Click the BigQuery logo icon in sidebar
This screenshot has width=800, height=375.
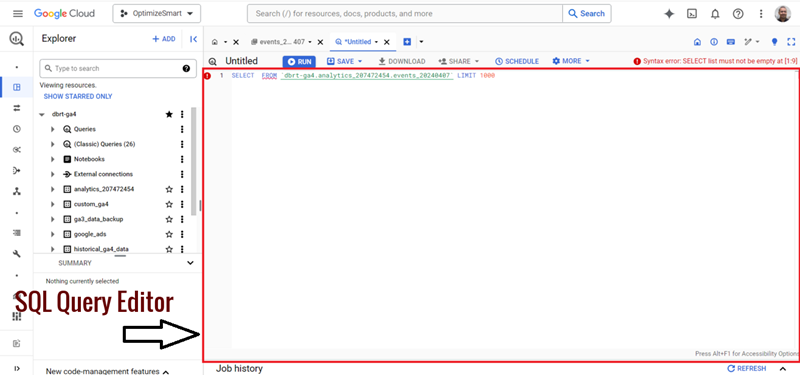[17, 38]
